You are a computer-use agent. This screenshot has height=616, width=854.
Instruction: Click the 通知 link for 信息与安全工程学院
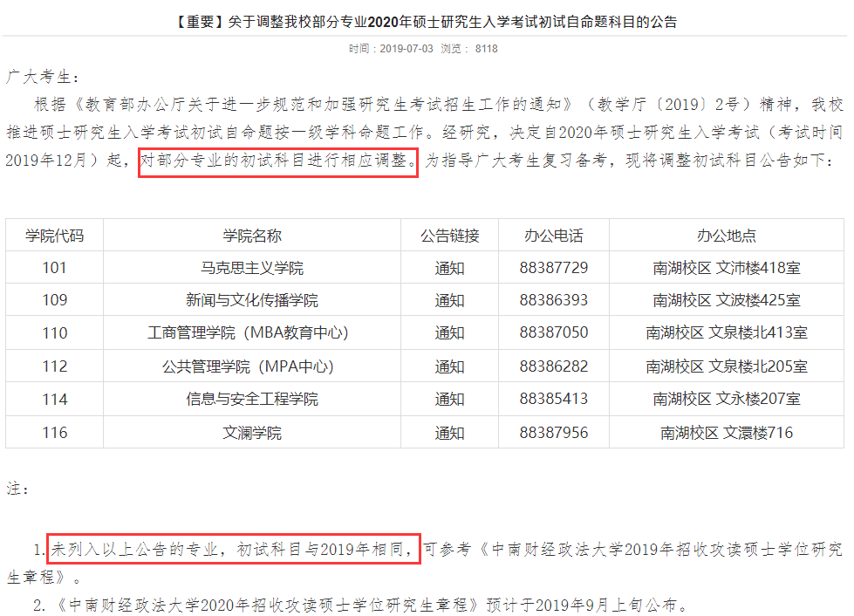click(x=449, y=399)
